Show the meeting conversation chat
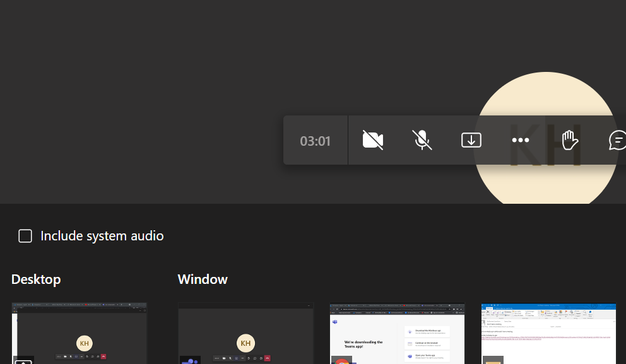This screenshot has height=364, width=626. (617, 141)
